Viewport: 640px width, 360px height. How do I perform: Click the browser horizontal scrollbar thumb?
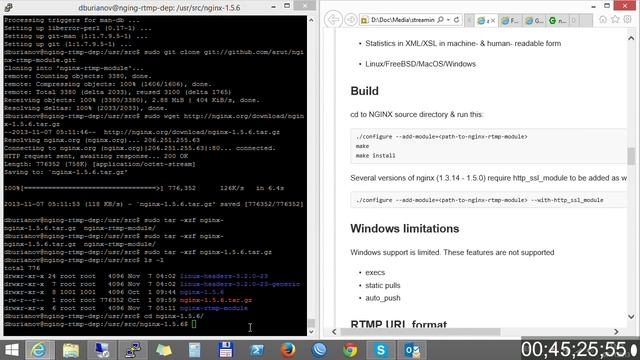pyautogui.click(x=420, y=332)
